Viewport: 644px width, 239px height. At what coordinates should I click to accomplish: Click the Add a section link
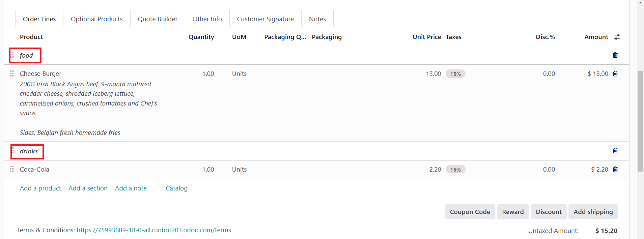click(88, 188)
